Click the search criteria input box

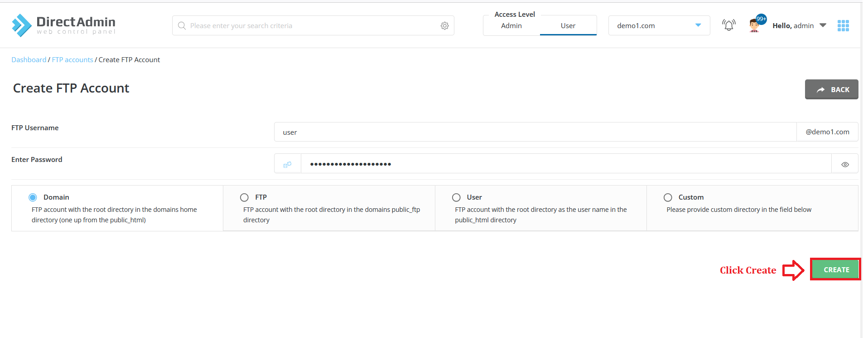pos(313,26)
